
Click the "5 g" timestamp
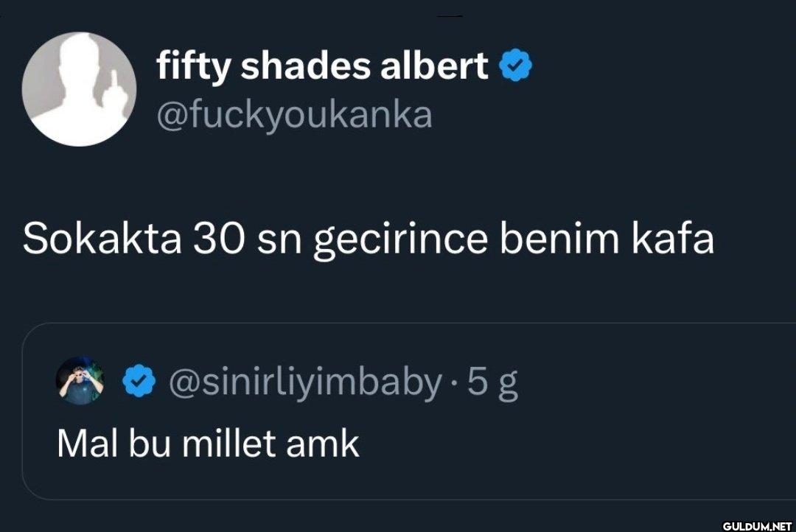pyautogui.click(x=495, y=382)
